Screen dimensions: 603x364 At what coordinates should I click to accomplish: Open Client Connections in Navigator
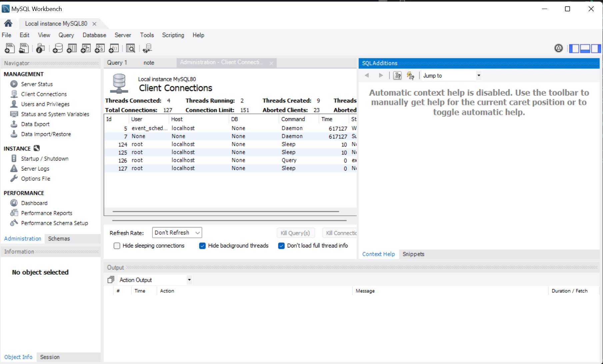coord(44,94)
